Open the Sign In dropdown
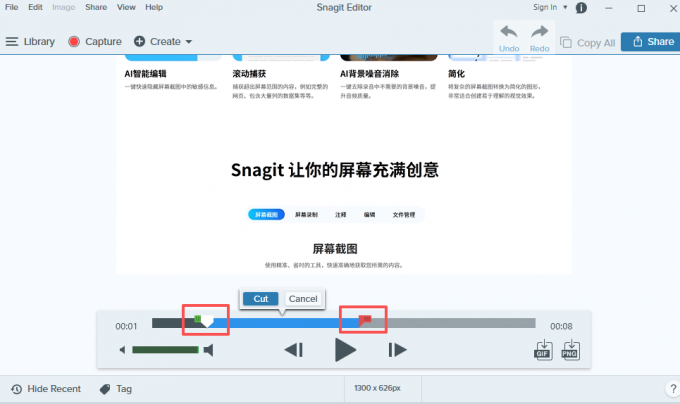680x404 pixels. pyautogui.click(x=550, y=7)
